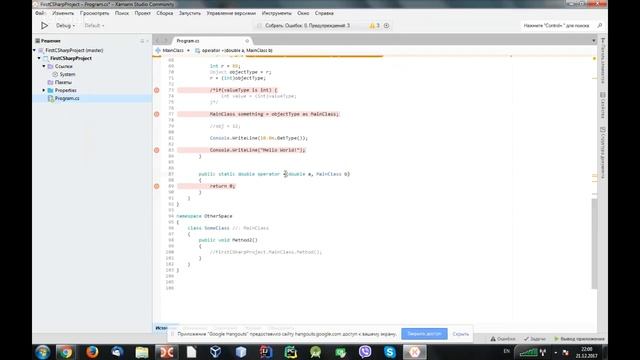
Task: Toggle breakpoint on line 77
Action: tap(157, 114)
